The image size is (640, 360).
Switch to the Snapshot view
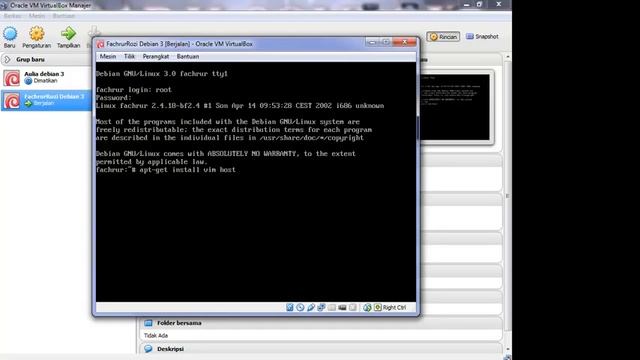(x=482, y=37)
